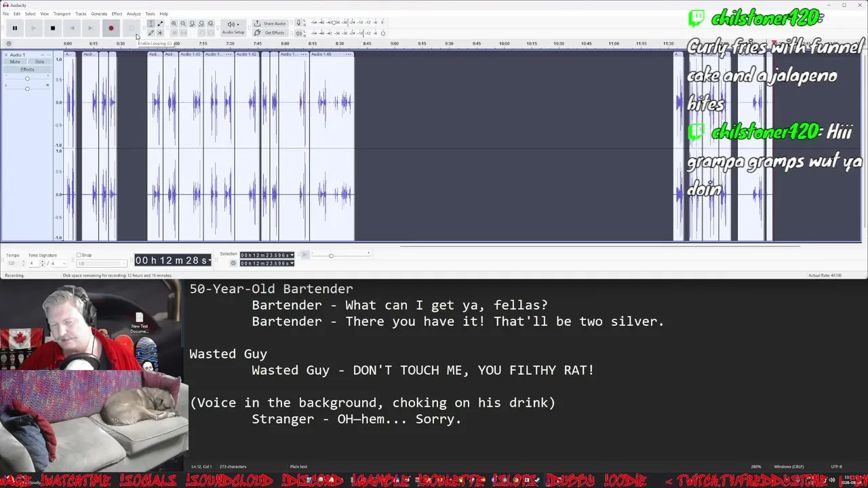Open selection toolbar settings gear

tap(233, 263)
